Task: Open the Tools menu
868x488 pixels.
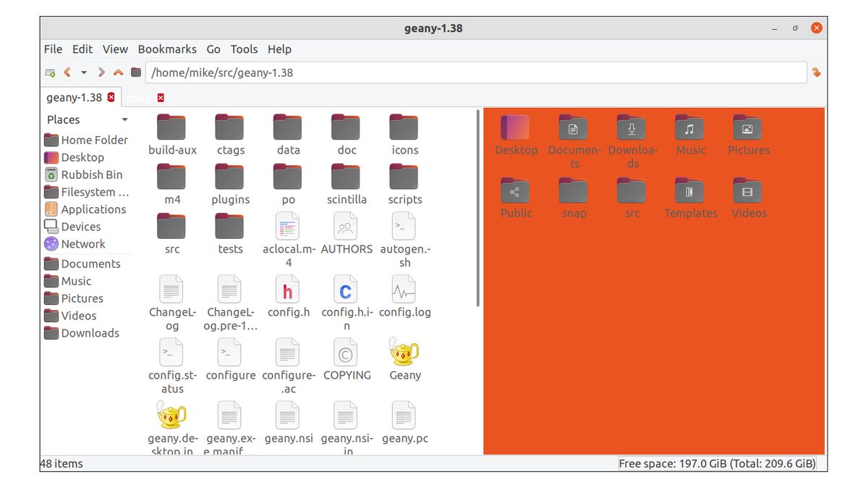Action: point(244,49)
